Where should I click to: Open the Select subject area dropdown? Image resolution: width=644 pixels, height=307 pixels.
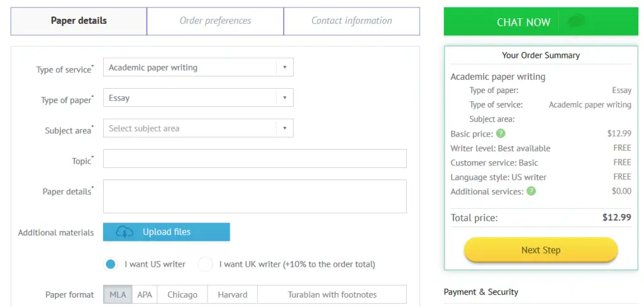tap(198, 128)
